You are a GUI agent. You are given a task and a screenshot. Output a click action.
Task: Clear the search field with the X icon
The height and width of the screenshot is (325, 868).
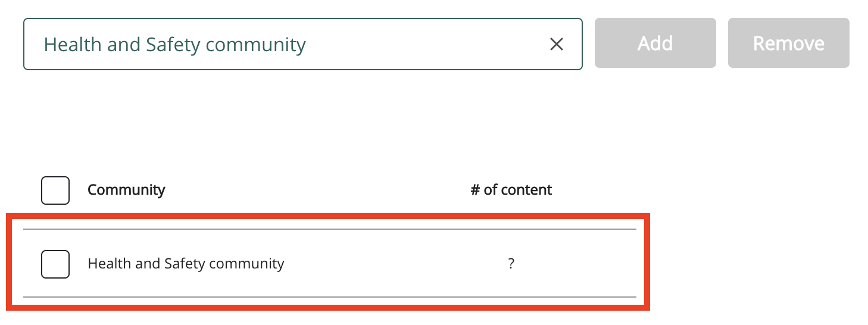pyautogui.click(x=556, y=44)
